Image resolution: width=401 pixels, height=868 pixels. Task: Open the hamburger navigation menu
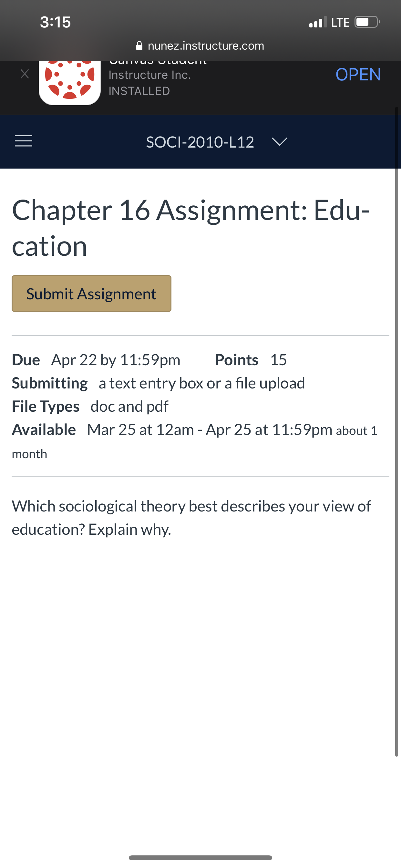click(24, 141)
